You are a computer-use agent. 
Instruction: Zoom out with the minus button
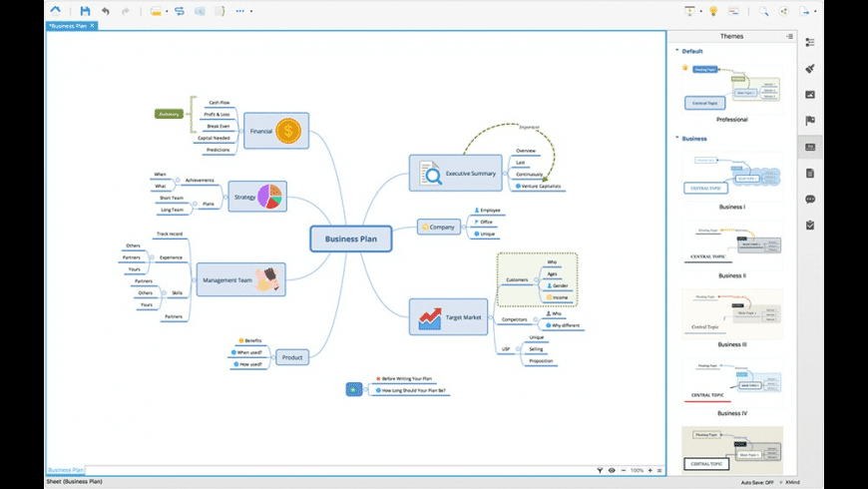[624, 470]
